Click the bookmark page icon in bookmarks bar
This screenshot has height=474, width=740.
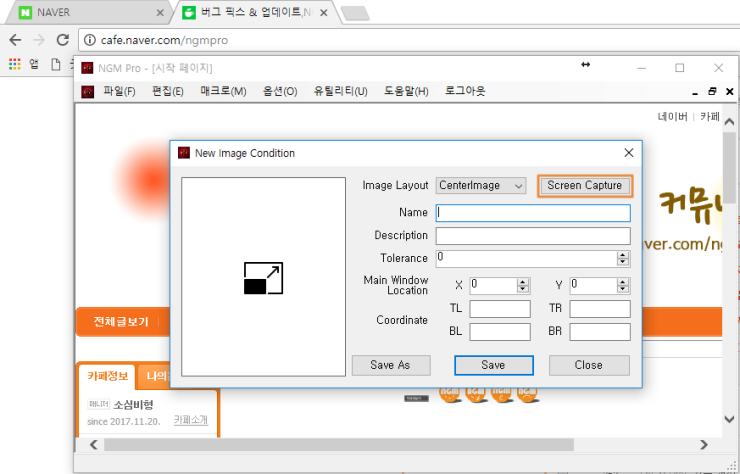(x=56, y=64)
